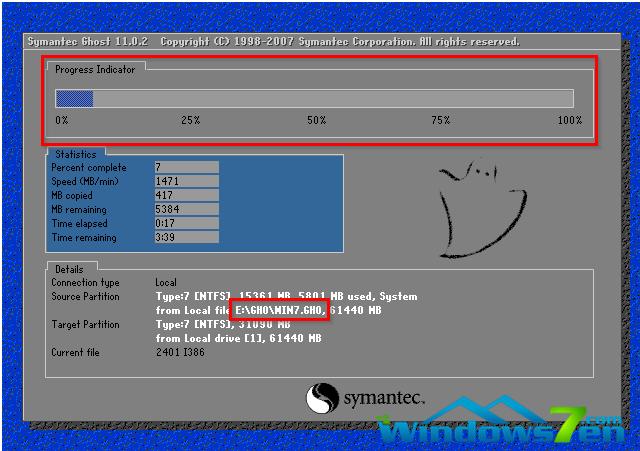640x451 pixels.
Task: Click the Current file value 2401 I386
Action: click(x=182, y=353)
